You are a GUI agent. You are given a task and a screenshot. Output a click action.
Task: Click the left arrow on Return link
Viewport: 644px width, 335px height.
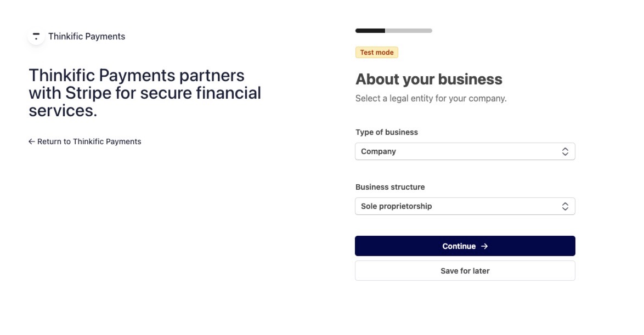[x=31, y=141]
